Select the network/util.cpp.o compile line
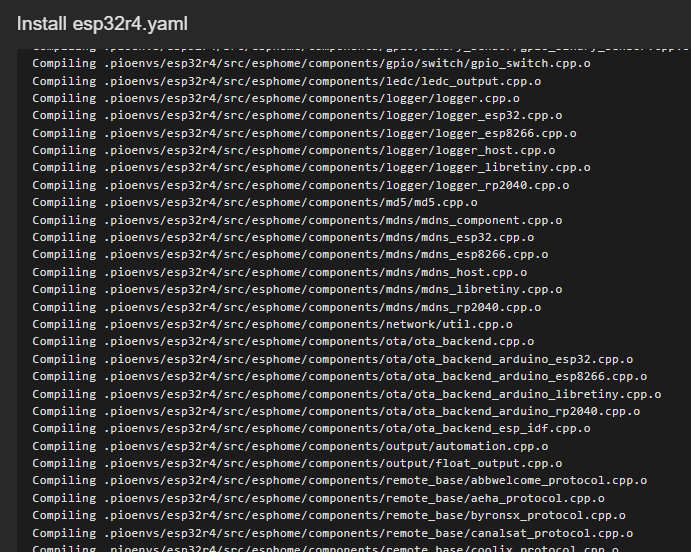691x552 pixels. [272, 324]
